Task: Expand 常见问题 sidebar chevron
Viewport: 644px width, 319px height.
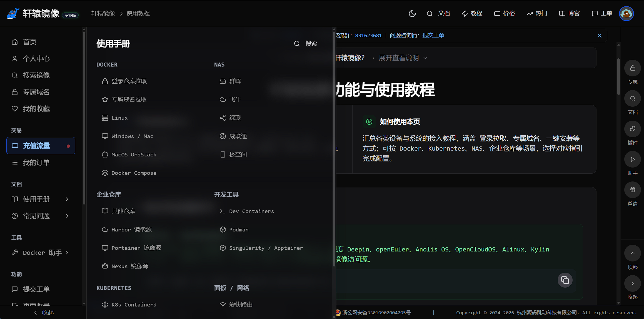Action: [67, 216]
